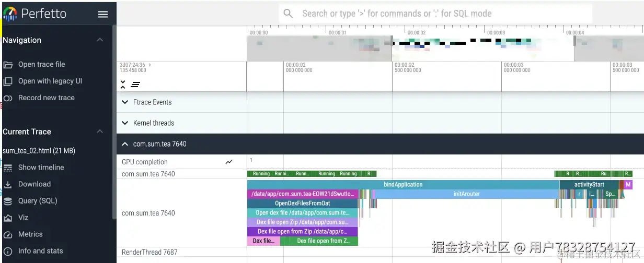Collapse the Navigation section
Screen dimensions: 644x263
point(100,40)
